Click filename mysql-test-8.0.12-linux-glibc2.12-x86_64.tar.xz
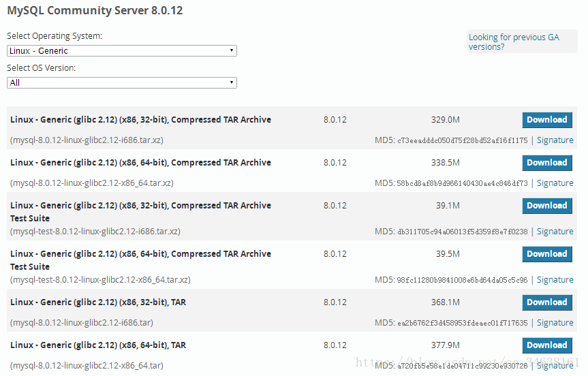Screen dimensions: 588x376 tap(101, 280)
